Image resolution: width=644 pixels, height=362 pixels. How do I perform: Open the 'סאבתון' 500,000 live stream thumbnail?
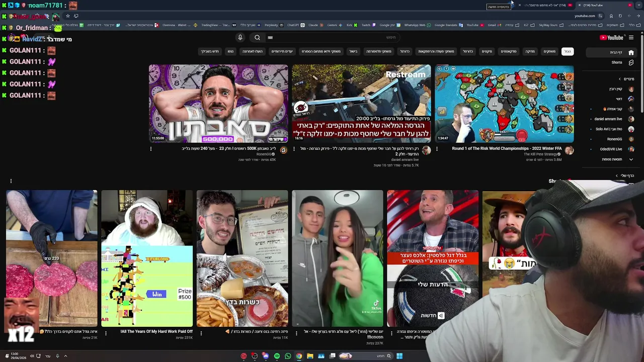click(x=218, y=104)
